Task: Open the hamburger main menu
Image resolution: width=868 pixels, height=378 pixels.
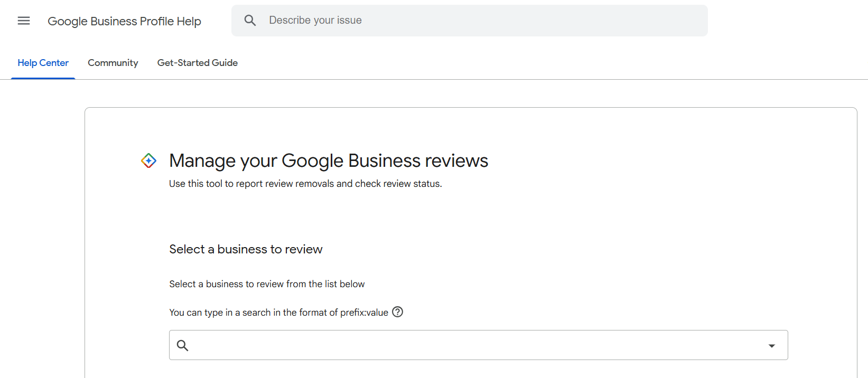Action: click(24, 21)
